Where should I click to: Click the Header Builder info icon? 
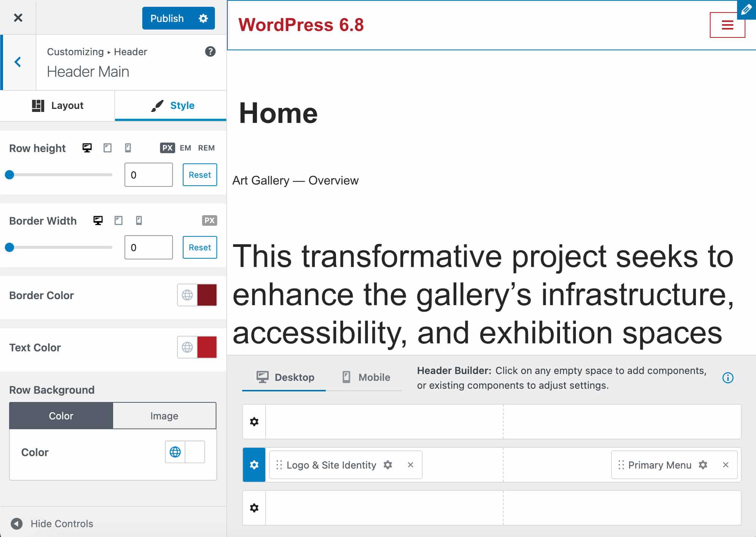click(728, 378)
